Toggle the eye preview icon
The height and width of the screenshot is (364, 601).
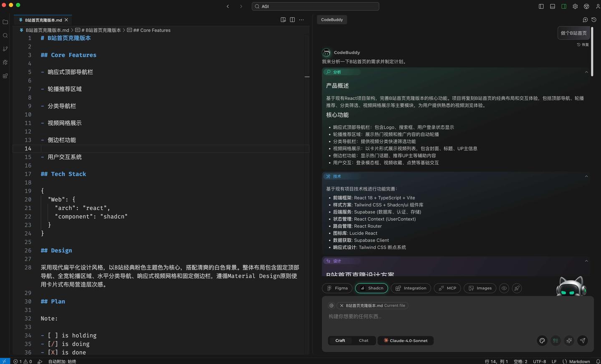pos(504,288)
